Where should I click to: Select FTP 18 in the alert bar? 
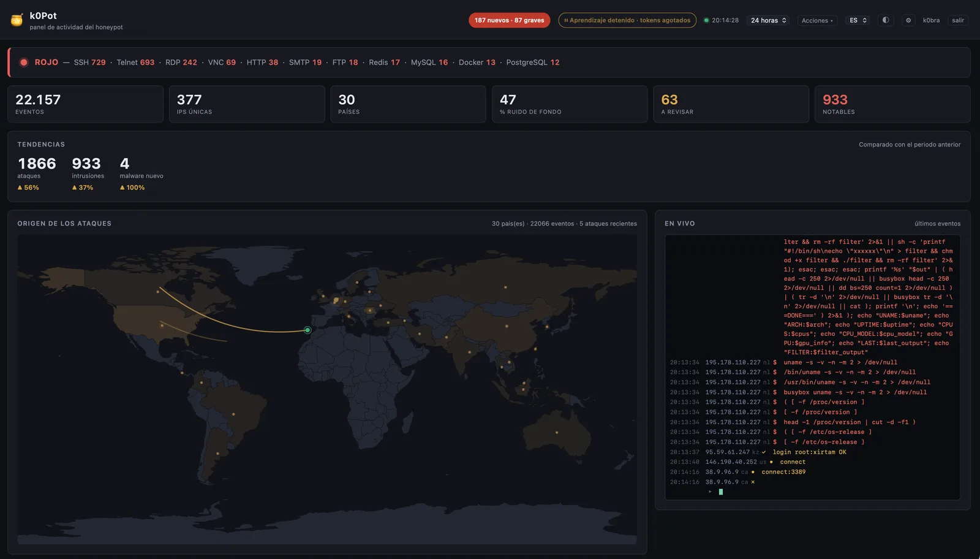pos(345,63)
